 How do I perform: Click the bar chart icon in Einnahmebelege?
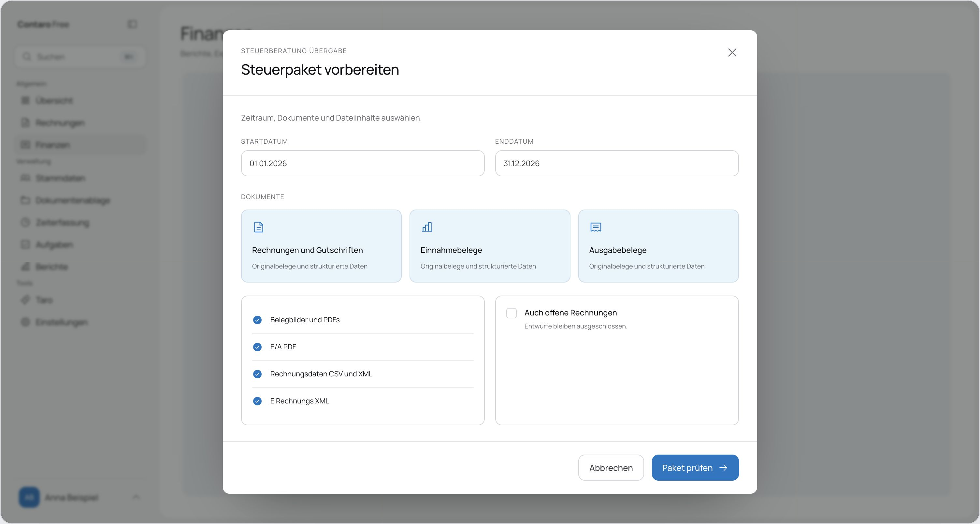coord(427,227)
